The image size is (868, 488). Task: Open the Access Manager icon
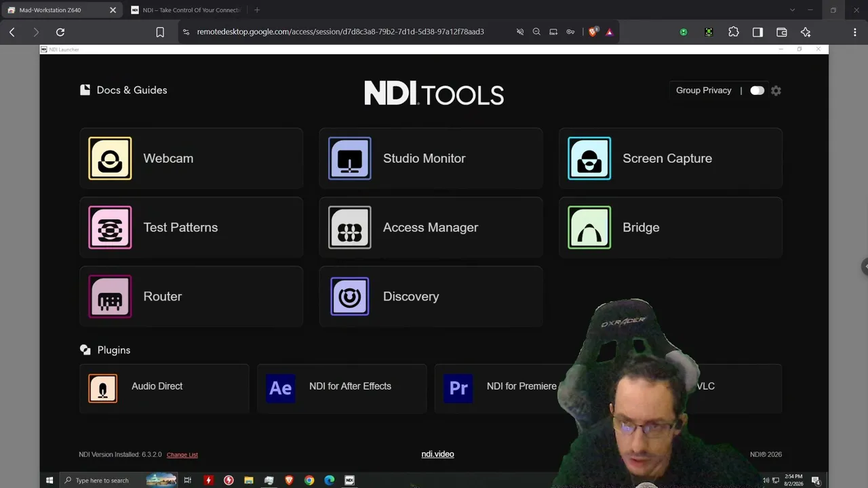tap(350, 228)
